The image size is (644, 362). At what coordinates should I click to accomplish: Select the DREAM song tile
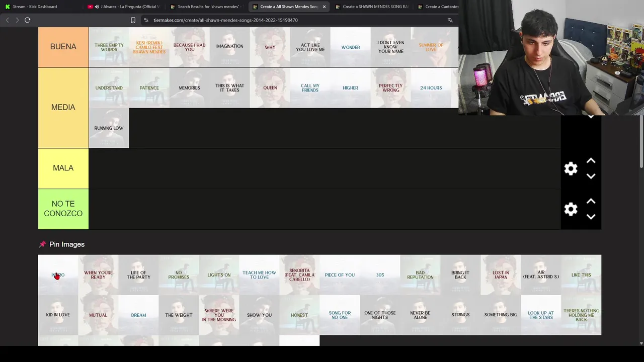pos(138,315)
